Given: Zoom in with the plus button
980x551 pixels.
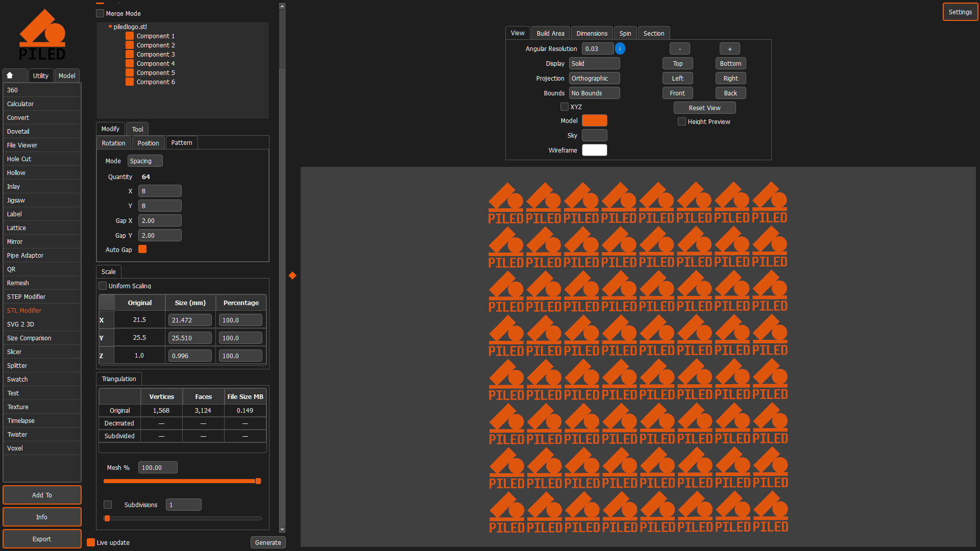Looking at the screenshot, I should coord(730,48).
